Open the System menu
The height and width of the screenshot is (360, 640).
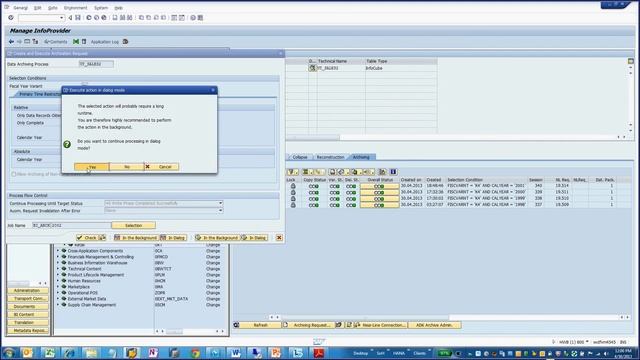click(x=101, y=8)
